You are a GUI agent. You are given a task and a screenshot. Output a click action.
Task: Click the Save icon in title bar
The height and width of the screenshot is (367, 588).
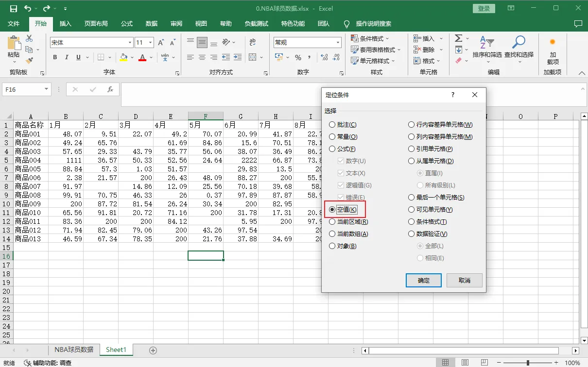13,8
